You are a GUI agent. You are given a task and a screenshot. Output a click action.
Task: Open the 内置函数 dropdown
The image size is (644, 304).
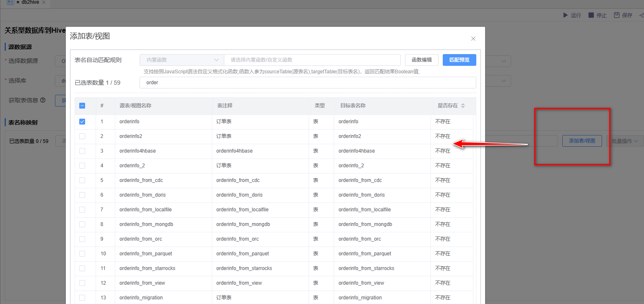click(x=182, y=60)
